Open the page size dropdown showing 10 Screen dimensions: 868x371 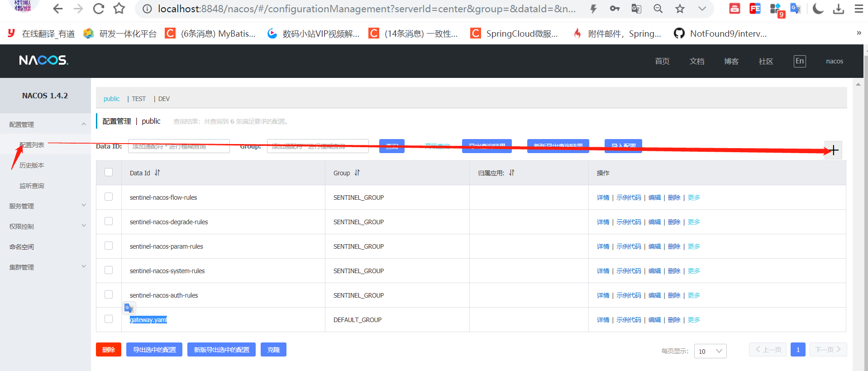pyautogui.click(x=711, y=351)
